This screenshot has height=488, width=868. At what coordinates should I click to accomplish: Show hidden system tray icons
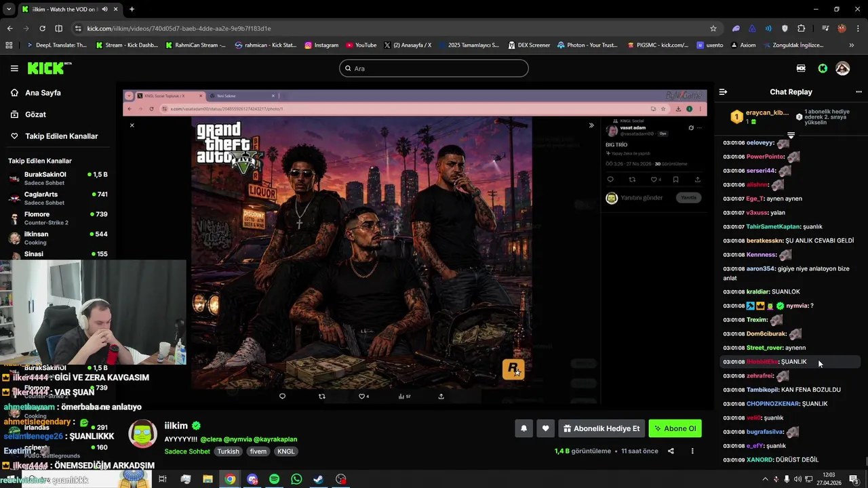(766, 479)
